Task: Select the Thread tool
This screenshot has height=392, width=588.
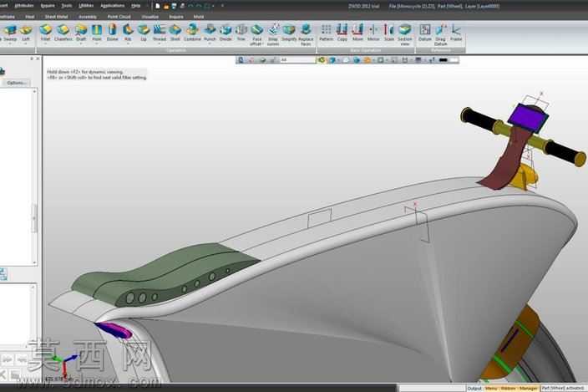Action: [160, 33]
